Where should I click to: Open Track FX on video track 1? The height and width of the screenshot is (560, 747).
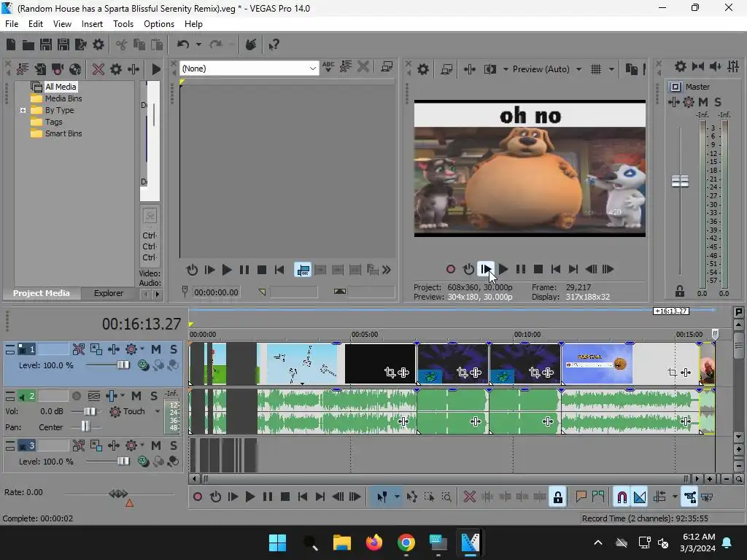114,349
